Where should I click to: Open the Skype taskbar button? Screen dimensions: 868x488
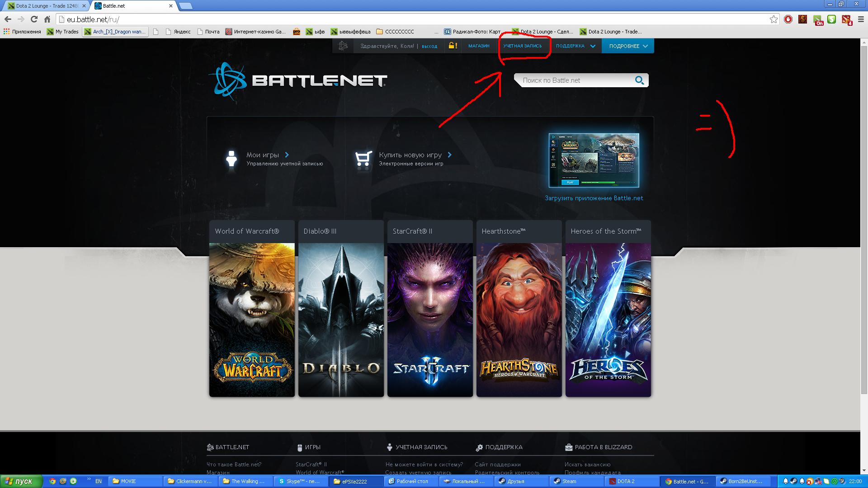302,481
